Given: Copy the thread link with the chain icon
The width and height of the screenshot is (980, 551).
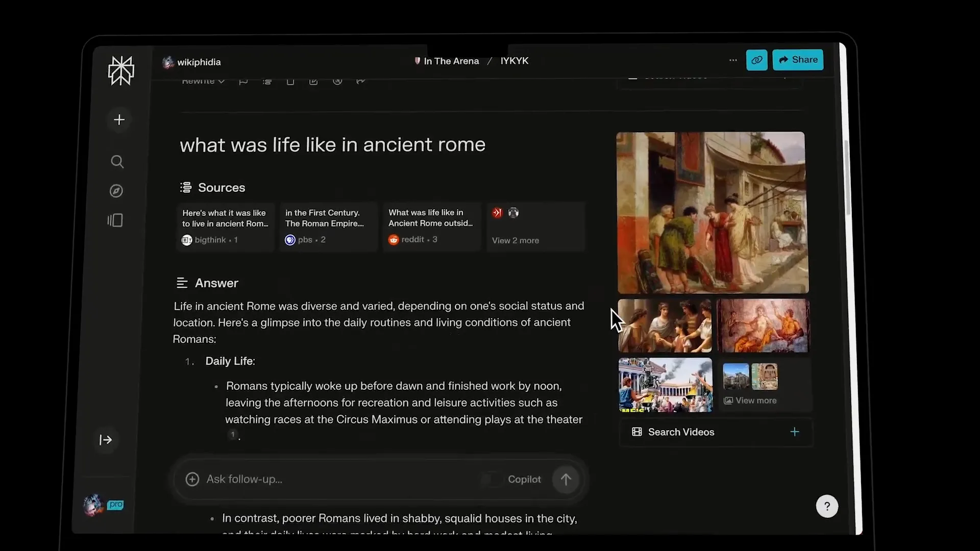Looking at the screenshot, I should 756,60.
